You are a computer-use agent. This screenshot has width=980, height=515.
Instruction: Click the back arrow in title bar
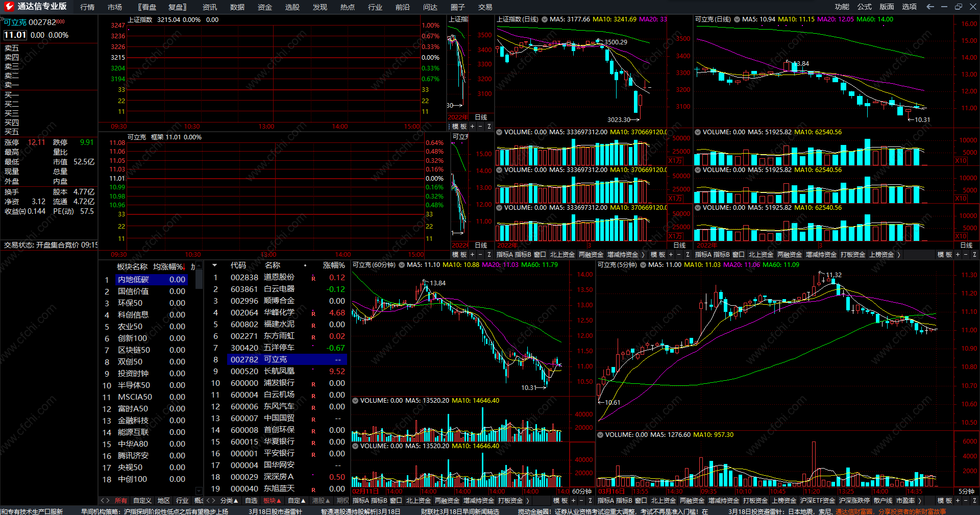click(930, 7)
